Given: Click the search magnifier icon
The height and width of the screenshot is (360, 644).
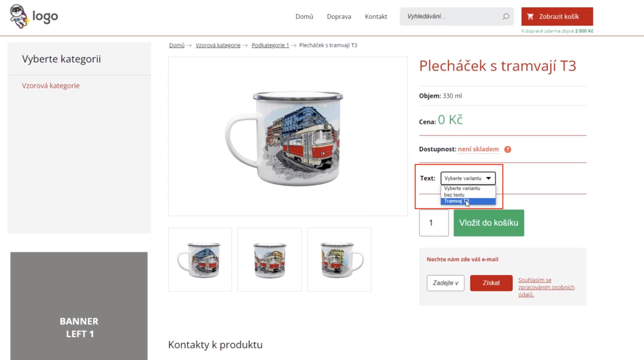Looking at the screenshot, I should coord(506,16).
